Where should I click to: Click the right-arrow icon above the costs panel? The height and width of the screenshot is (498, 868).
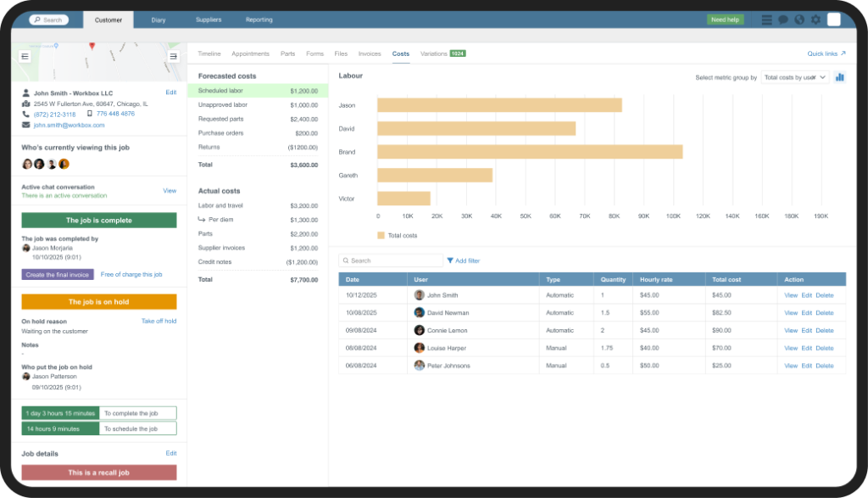[x=174, y=56]
